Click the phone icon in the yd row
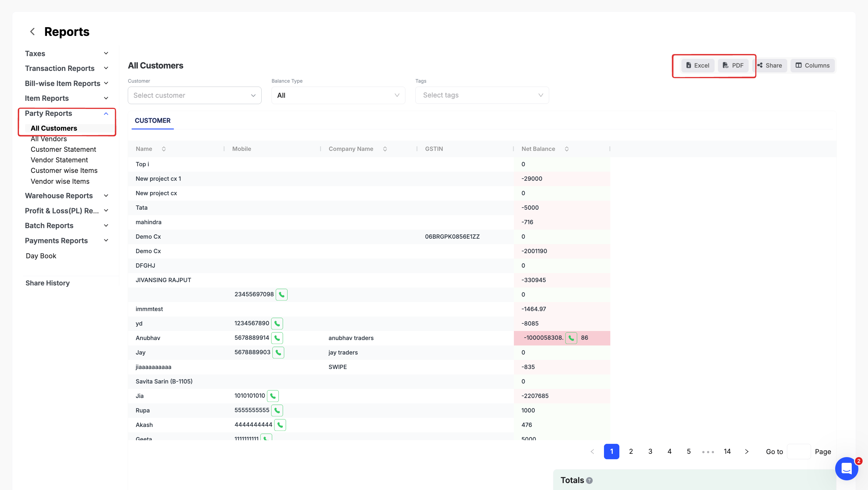Viewport: 868px width, 490px height. (277, 323)
